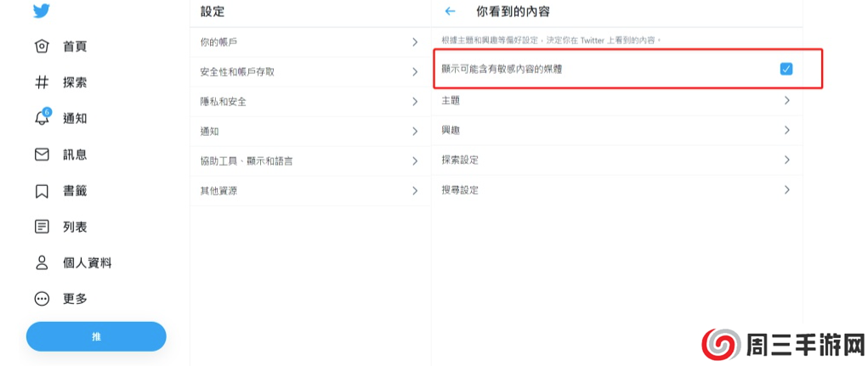
Task: Click the back arrow beside 你看到的內容
Action: 450,12
